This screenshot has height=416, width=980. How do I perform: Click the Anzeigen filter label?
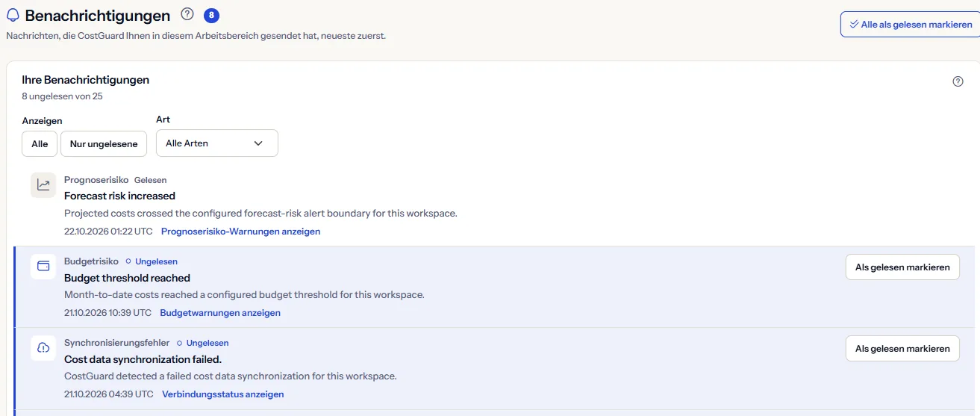point(42,121)
